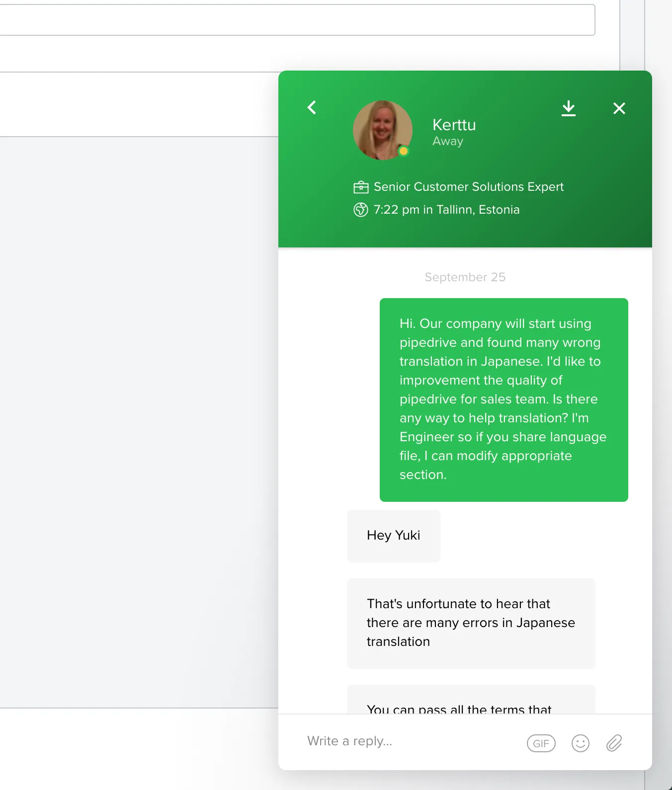Click 'Senior Customer Solutions Expert' title

(x=468, y=187)
